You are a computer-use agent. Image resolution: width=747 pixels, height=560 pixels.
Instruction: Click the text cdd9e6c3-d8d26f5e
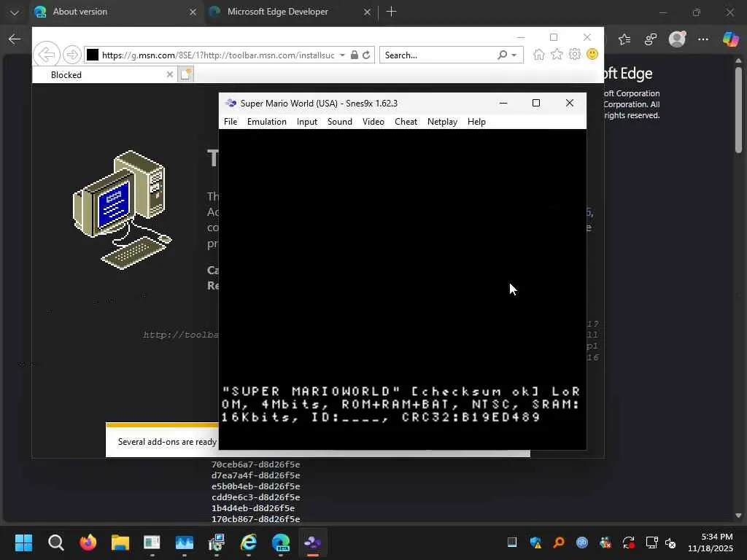[256, 497]
